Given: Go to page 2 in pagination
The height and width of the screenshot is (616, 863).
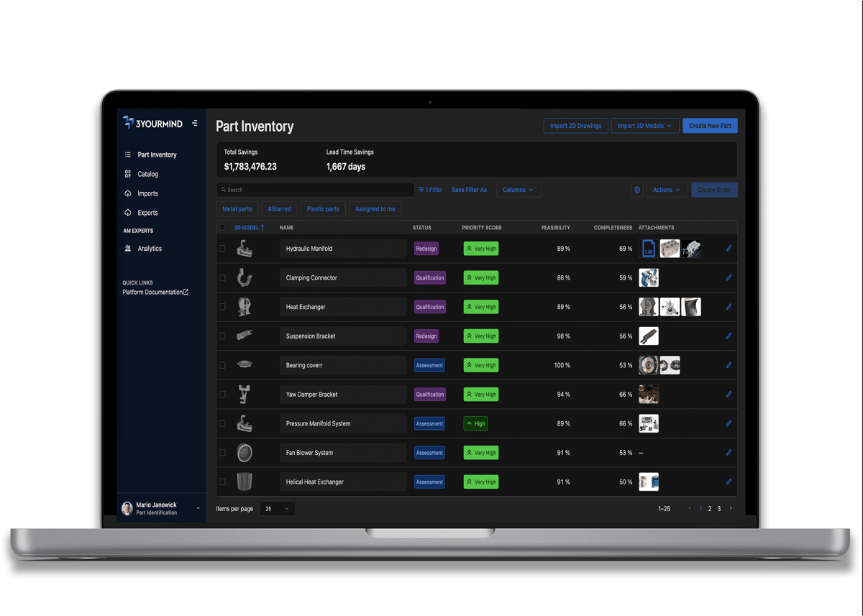Looking at the screenshot, I should click(x=709, y=508).
